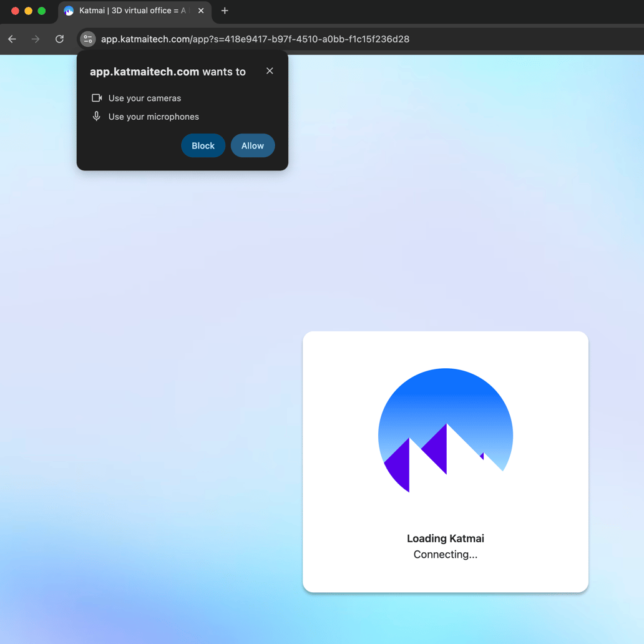
Task: Open site permission controls in the address bar
Action: (87, 39)
